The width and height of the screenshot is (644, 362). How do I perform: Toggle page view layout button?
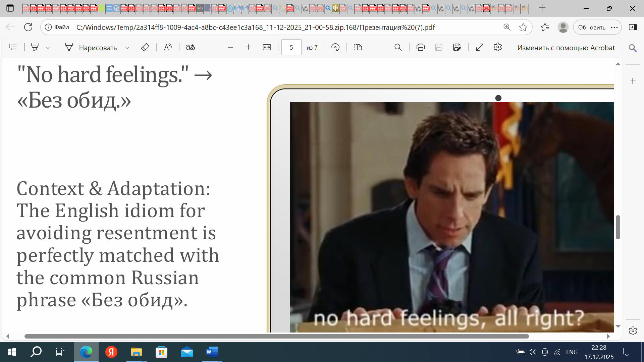(x=358, y=47)
